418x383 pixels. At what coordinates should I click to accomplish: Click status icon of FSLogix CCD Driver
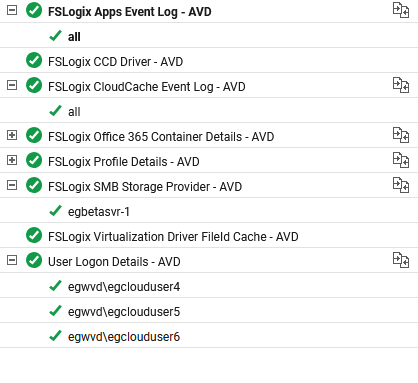coord(34,60)
